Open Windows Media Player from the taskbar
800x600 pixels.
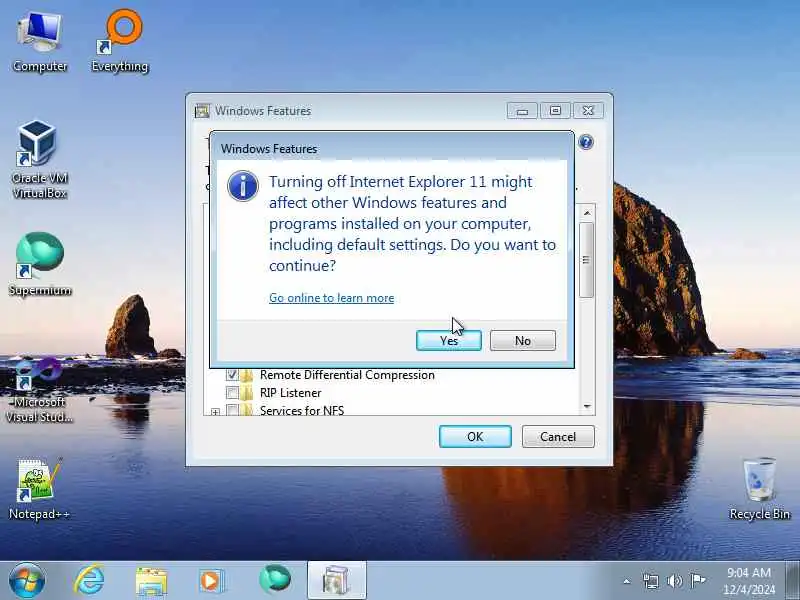pos(211,581)
